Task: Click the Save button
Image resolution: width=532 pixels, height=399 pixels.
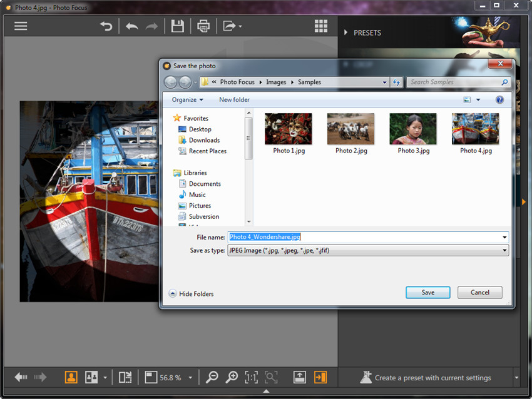Action: tap(428, 293)
